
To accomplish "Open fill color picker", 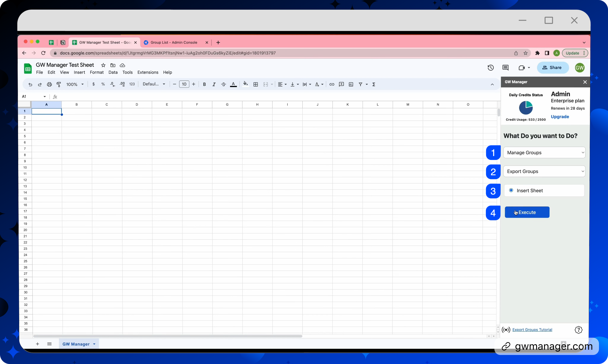I will [x=245, y=84].
